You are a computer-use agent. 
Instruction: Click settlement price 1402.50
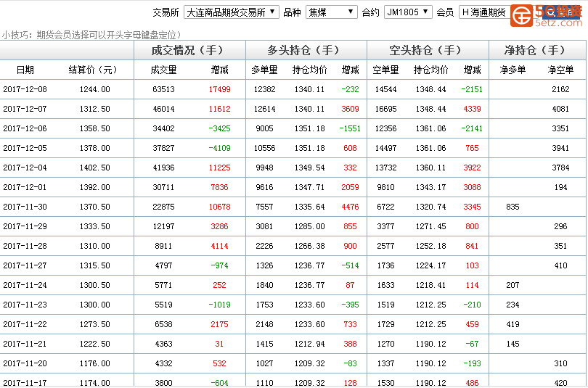point(95,168)
